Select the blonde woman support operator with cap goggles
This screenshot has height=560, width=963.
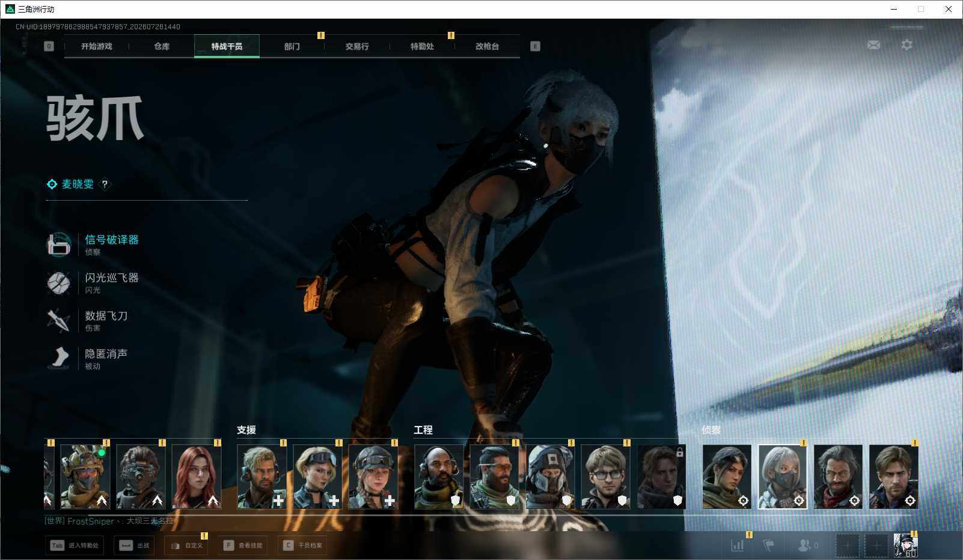(x=317, y=476)
